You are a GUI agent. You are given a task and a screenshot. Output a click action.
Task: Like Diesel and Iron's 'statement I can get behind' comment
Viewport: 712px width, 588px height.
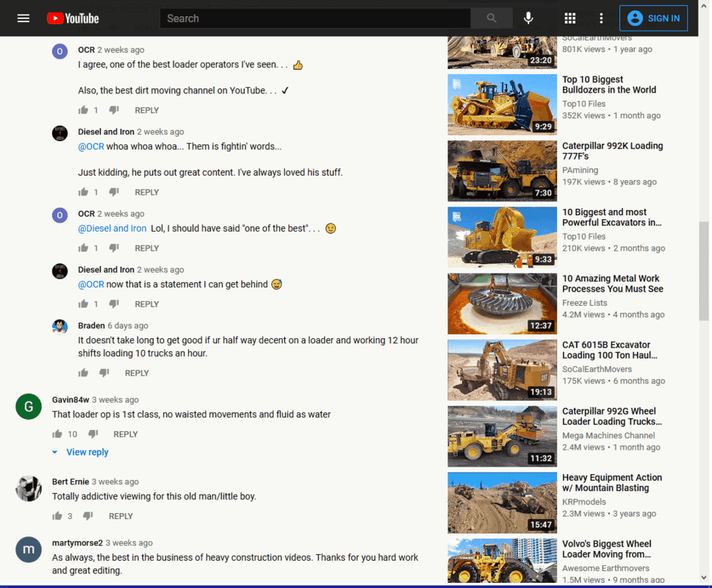83,304
